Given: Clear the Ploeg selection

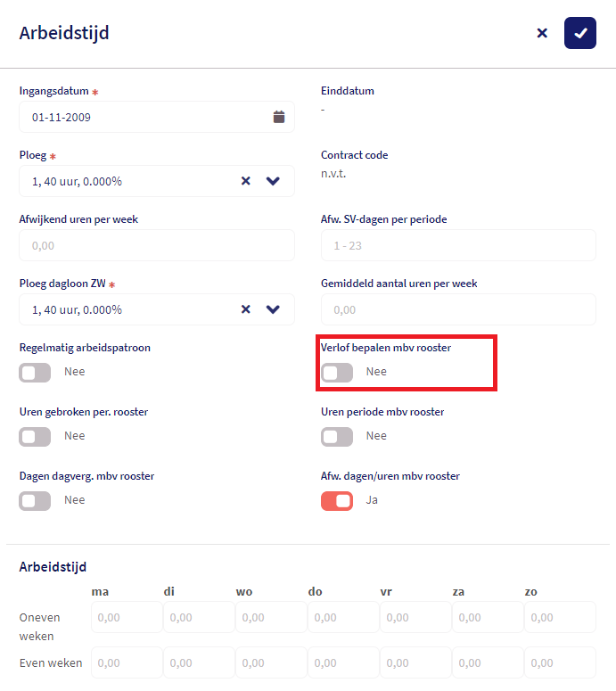Looking at the screenshot, I should [246, 181].
